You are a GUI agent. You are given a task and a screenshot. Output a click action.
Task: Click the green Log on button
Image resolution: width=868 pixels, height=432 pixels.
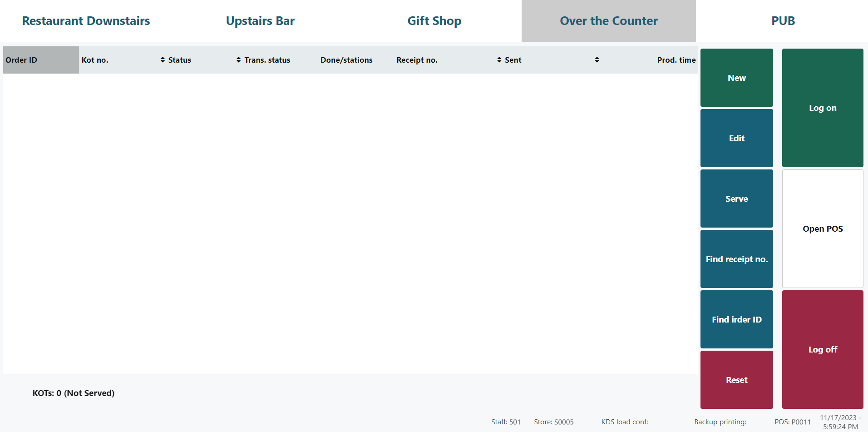823,108
